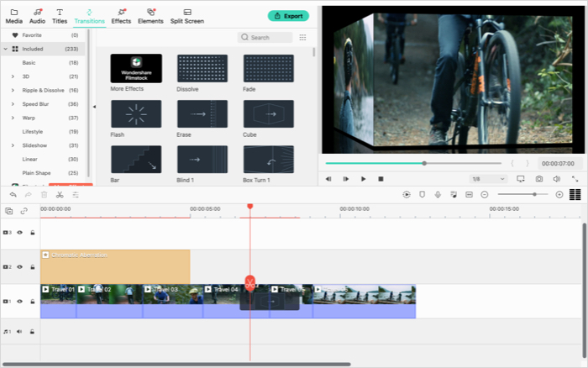Click the marker shield icon
Screen dimensions: 588x368
click(x=423, y=194)
